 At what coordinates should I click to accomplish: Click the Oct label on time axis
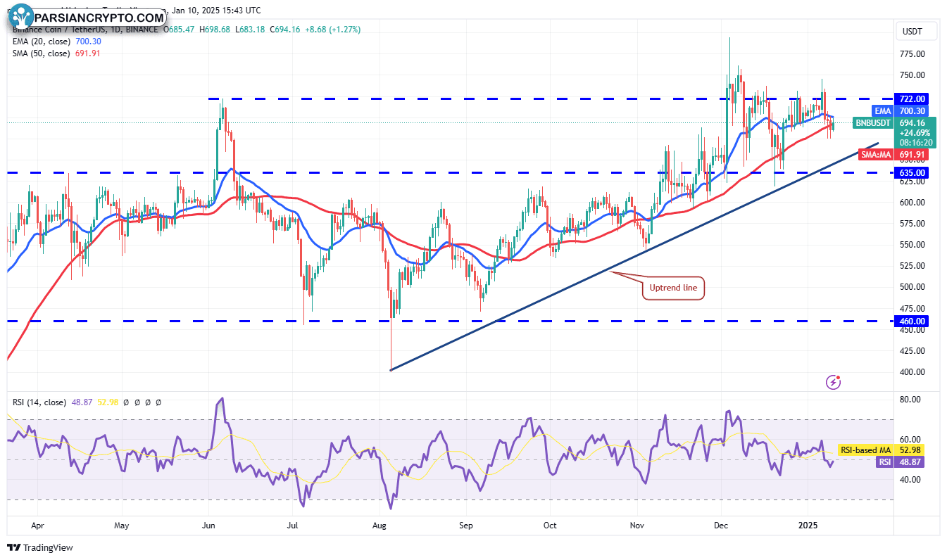(x=551, y=525)
